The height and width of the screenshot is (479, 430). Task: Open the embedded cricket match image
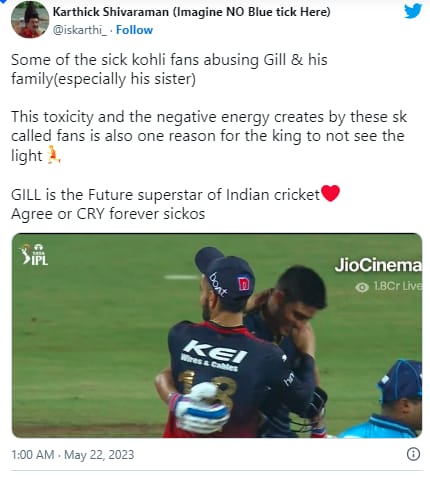[217, 335]
